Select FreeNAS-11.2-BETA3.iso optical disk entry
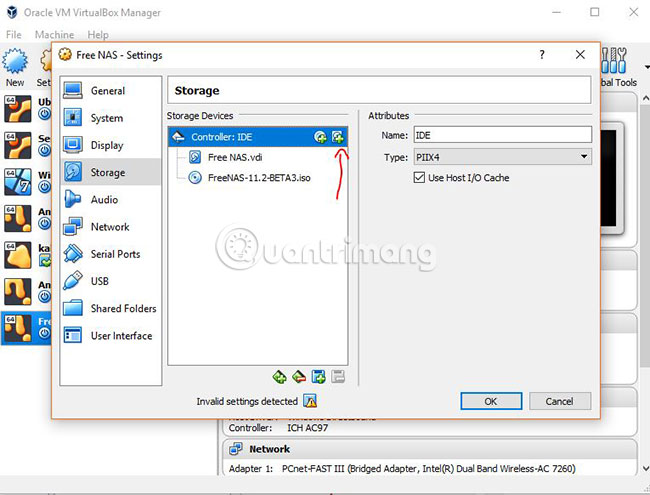650x495 pixels. (259, 177)
